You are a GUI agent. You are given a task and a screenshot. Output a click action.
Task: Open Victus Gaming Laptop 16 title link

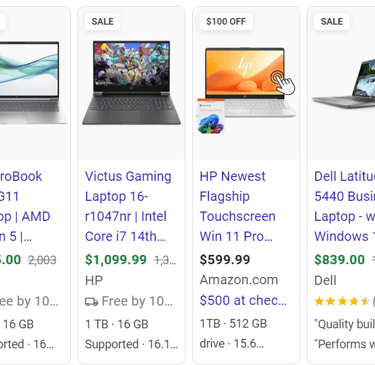point(128,206)
